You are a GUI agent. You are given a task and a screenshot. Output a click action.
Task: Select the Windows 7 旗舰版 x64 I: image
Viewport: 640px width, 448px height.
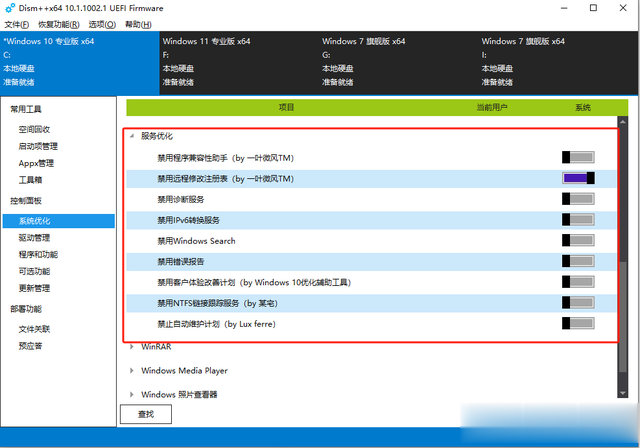tap(558, 63)
